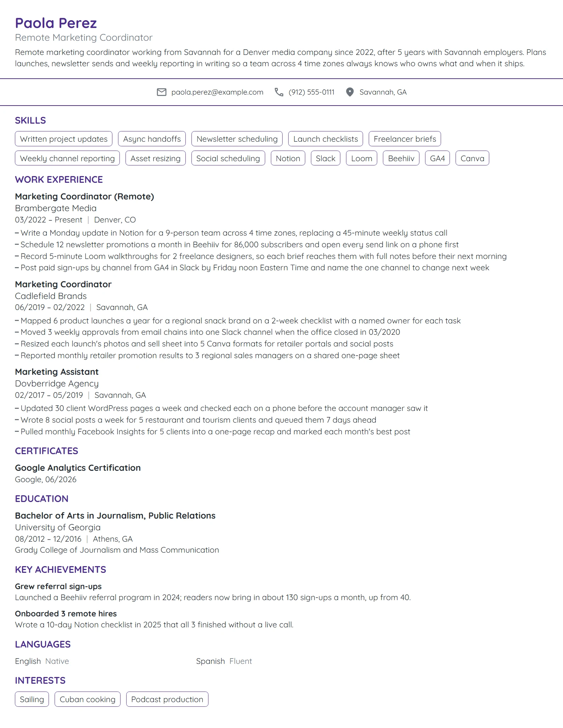Click the Remote Marketing Coordinator subtitle
The width and height of the screenshot is (563, 728).
(84, 38)
